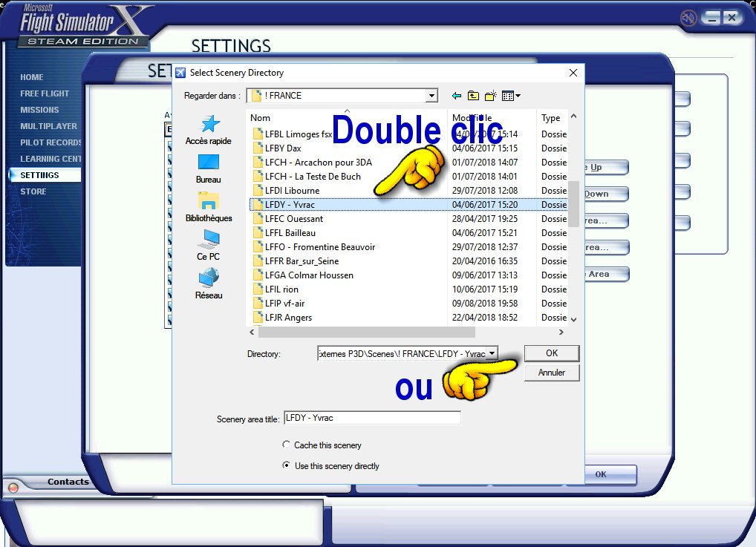
Task: Click horizontal scrollbar thumb of file list
Action: (x=366, y=332)
